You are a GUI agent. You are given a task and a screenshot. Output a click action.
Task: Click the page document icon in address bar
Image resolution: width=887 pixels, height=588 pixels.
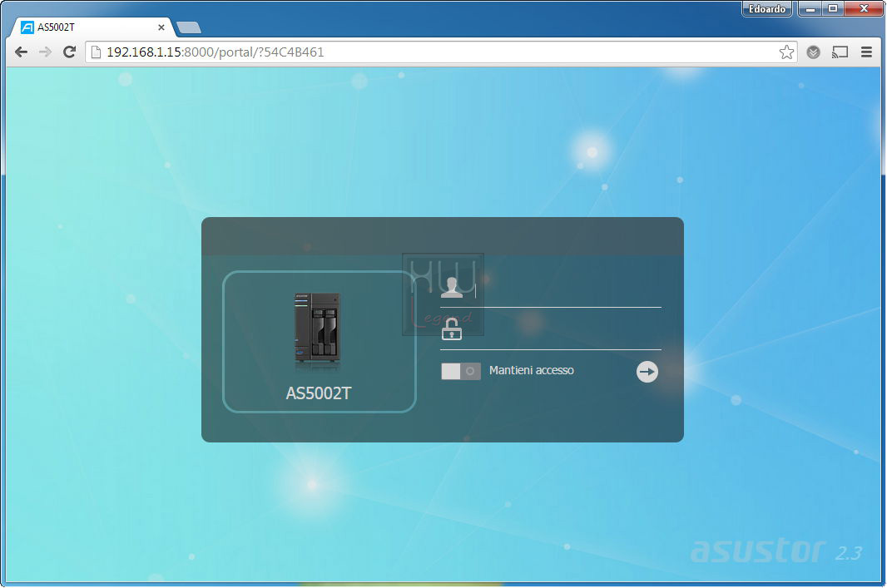[97, 52]
